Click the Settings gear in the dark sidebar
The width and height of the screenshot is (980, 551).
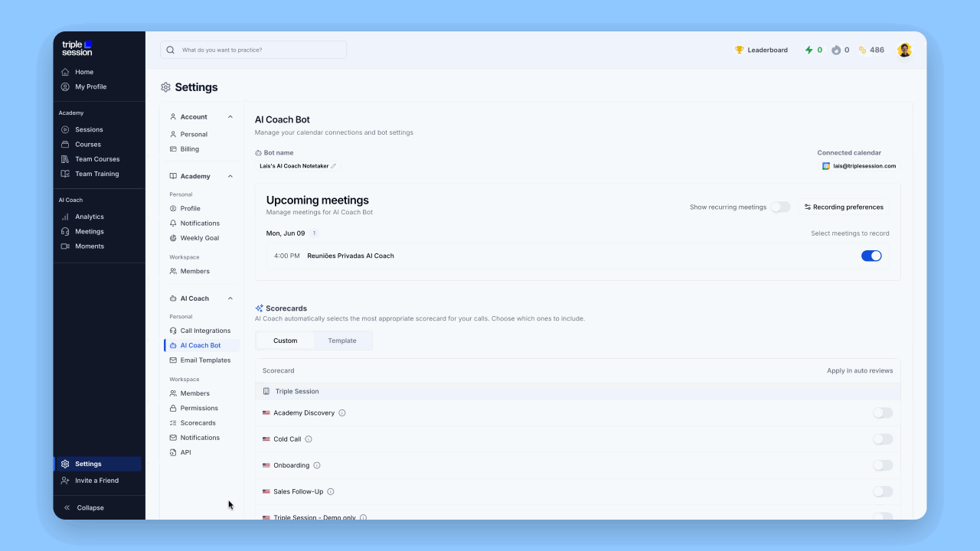click(65, 464)
